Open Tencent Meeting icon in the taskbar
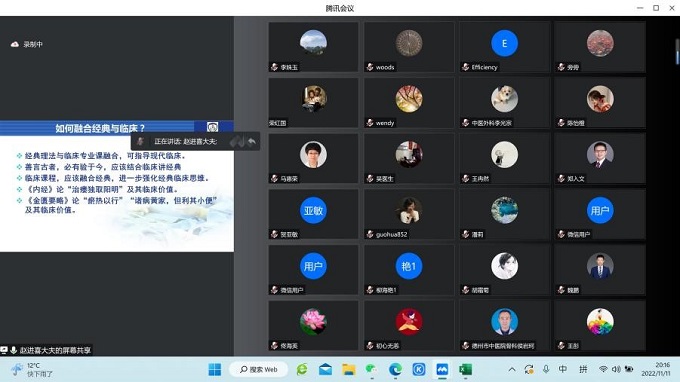680x382 pixels. point(442,369)
